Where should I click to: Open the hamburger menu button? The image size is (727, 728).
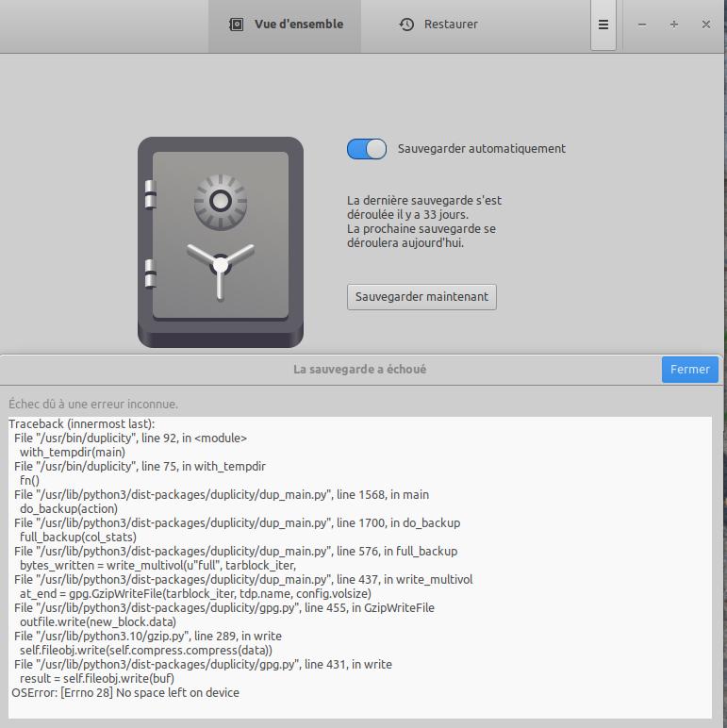click(x=603, y=25)
